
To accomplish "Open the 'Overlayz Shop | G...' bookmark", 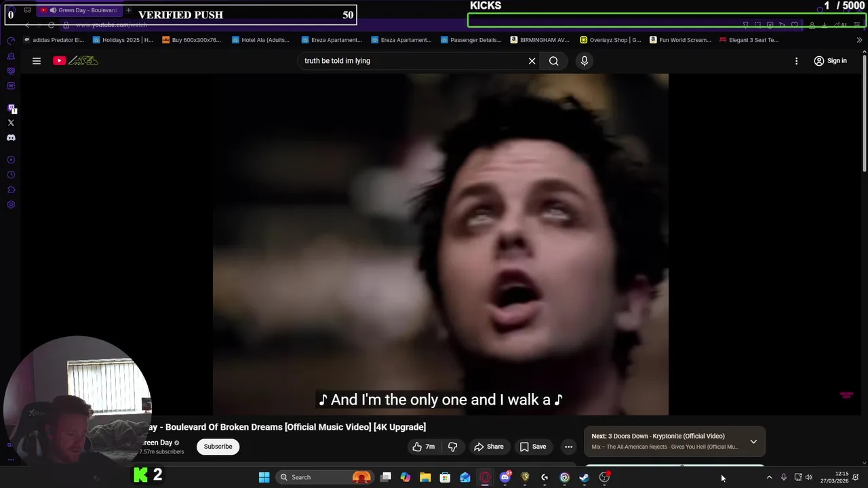I will coord(610,40).
